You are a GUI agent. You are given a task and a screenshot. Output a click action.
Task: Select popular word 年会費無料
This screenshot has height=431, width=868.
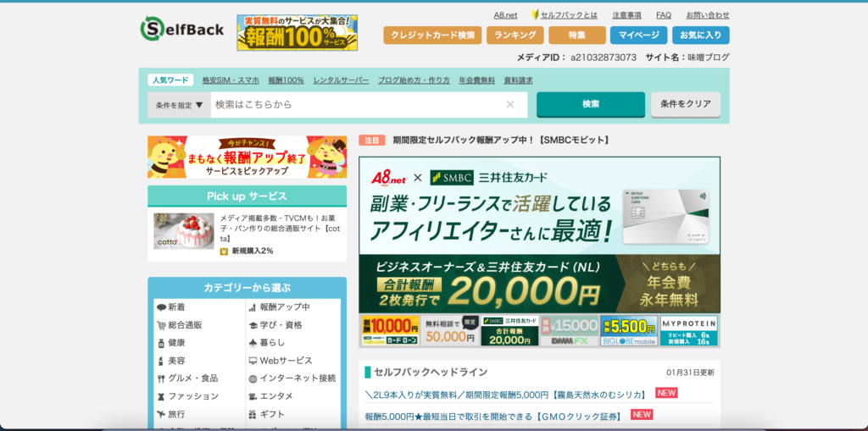click(x=477, y=80)
